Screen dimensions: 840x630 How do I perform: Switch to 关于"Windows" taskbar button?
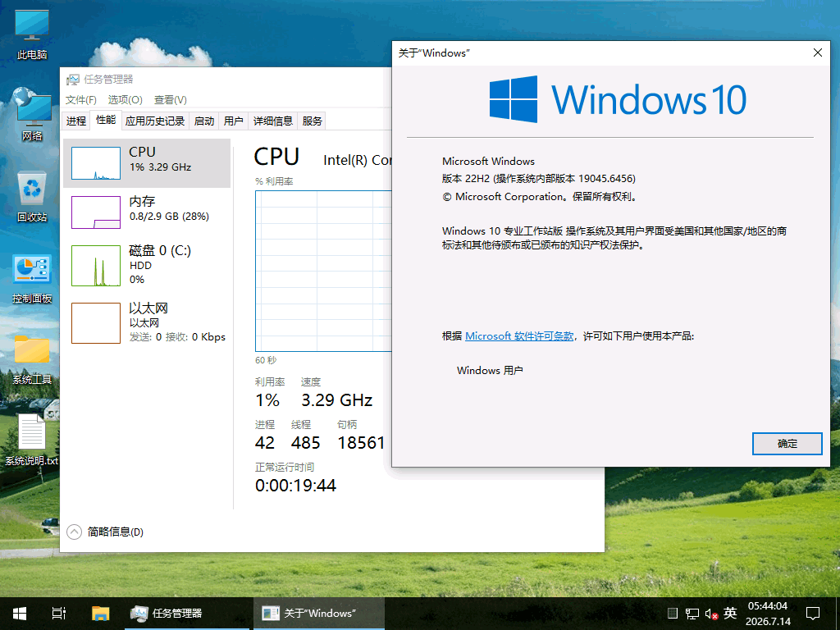coord(319,614)
